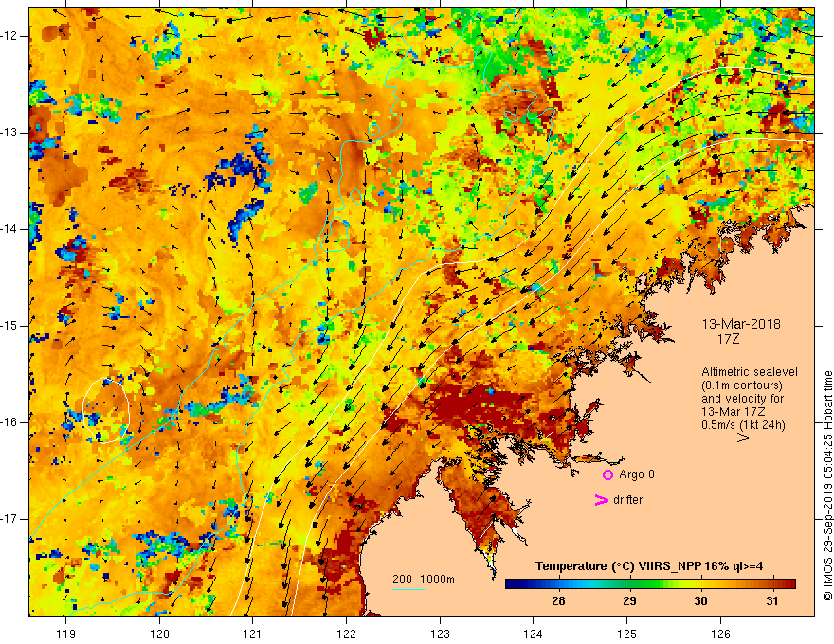834x644 pixels.
Task: Click the latitude -17 axis label
Action: tap(9, 519)
